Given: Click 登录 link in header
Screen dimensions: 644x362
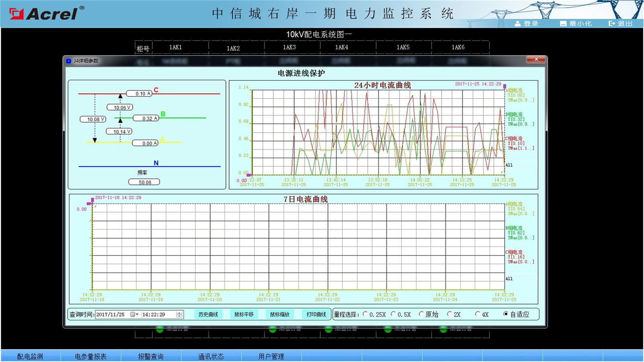Looking at the screenshot, I should coord(531,24).
